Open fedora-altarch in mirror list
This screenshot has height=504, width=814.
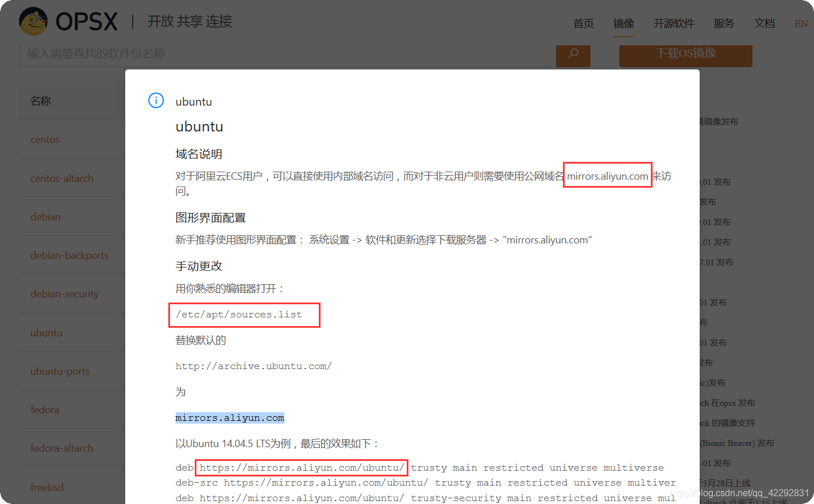pos(62,448)
